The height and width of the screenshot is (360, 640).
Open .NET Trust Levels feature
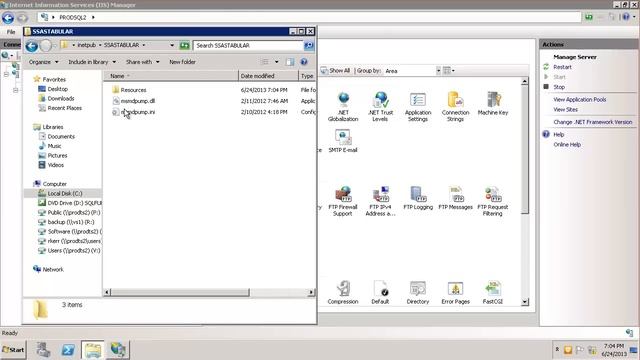click(380, 107)
